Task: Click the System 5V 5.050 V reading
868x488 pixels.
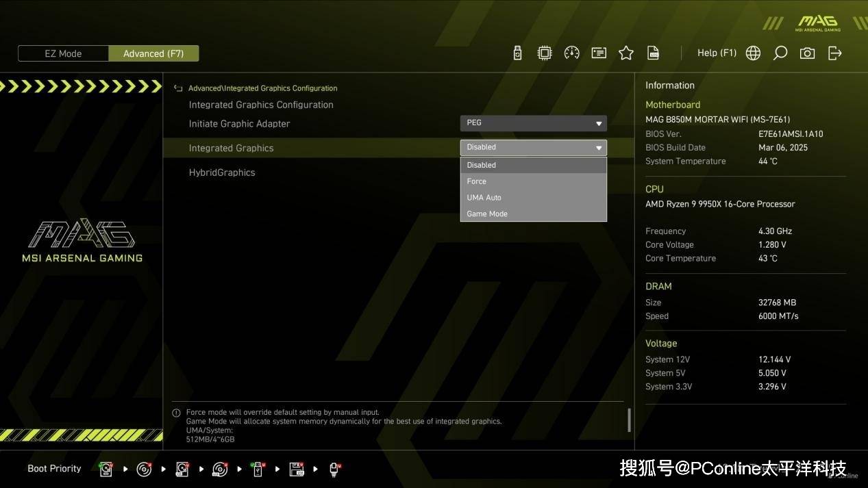Action: pos(772,373)
